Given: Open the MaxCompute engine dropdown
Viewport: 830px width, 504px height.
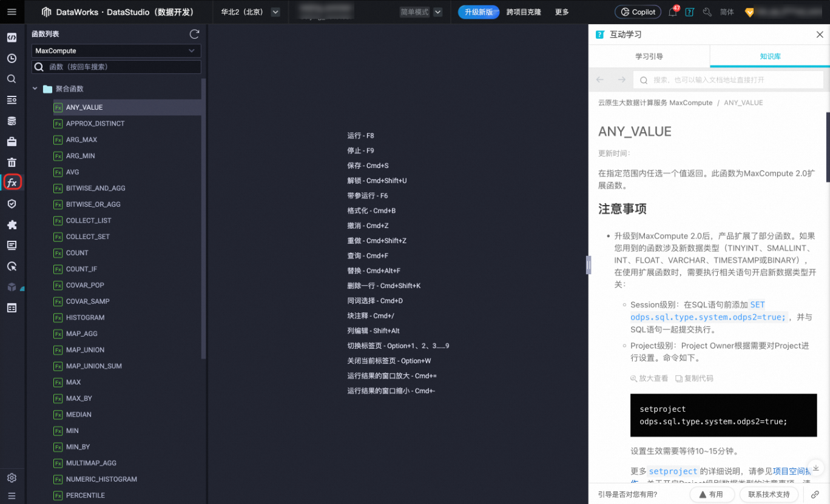Looking at the screenshot, I should pyautogui.click(x=116, y=51).
